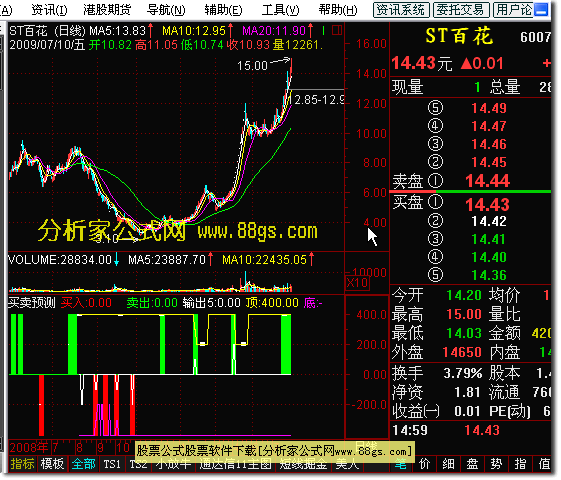Select the 指标 tab at bottom

pos(22,464)
